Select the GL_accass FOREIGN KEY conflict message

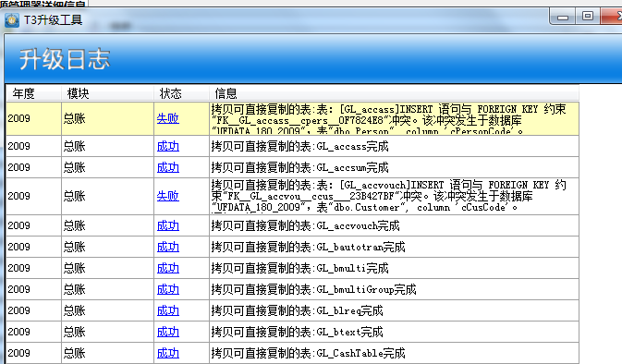click(x=389, y=119)
